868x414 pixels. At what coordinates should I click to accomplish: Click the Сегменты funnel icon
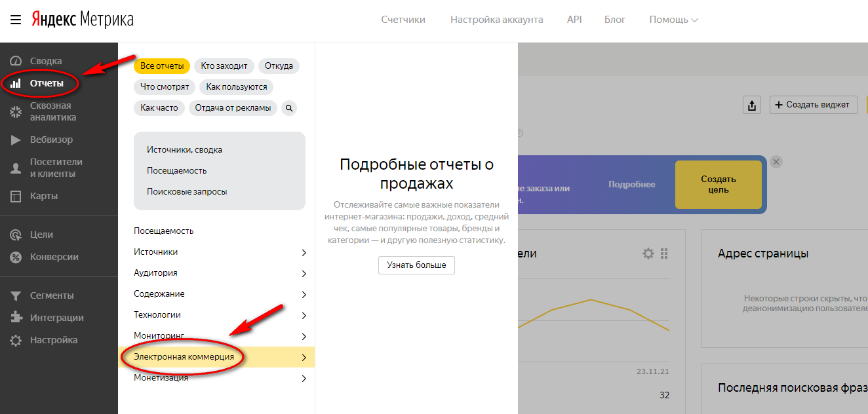(16, 295)
